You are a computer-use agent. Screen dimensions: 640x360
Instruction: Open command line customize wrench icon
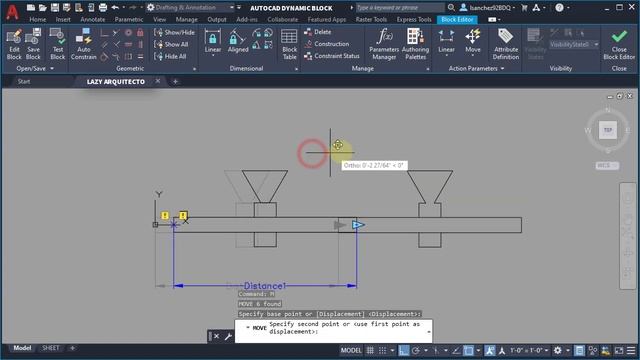tap(228, 336)
